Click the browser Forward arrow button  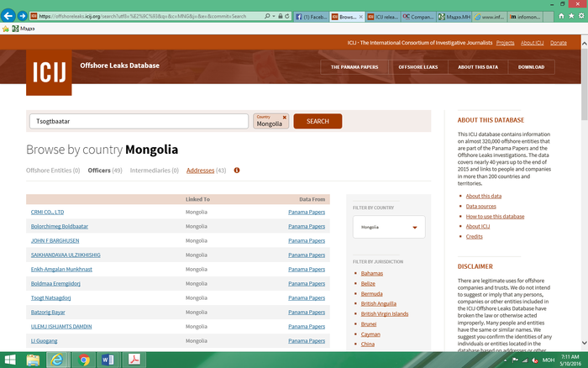click(x=22, y=16)
